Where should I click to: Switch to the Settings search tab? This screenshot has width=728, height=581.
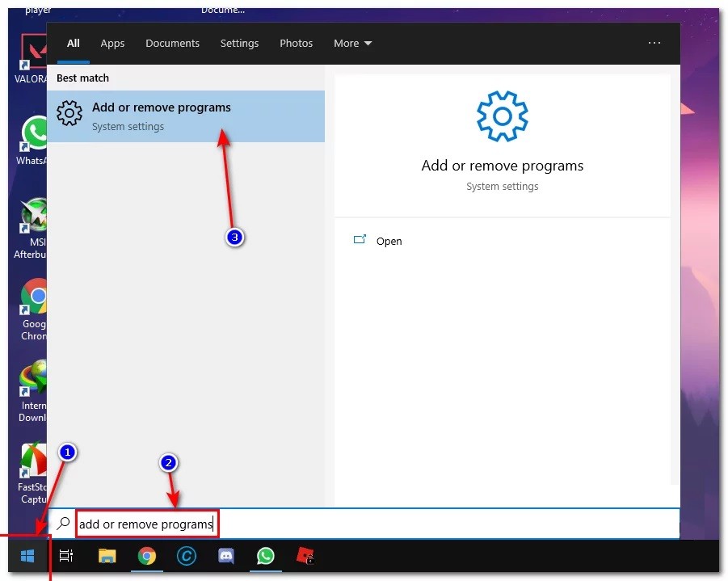click(239, 43)
